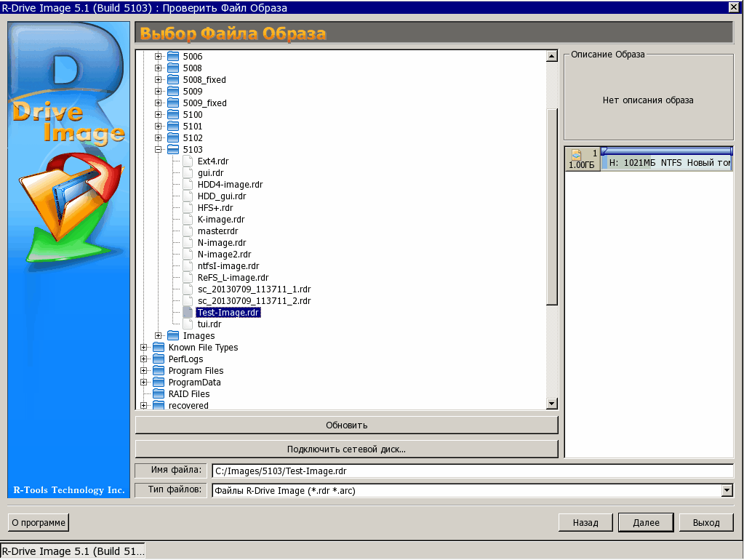Click the ReFS_L-image.rdr file icon

[188, 277]
